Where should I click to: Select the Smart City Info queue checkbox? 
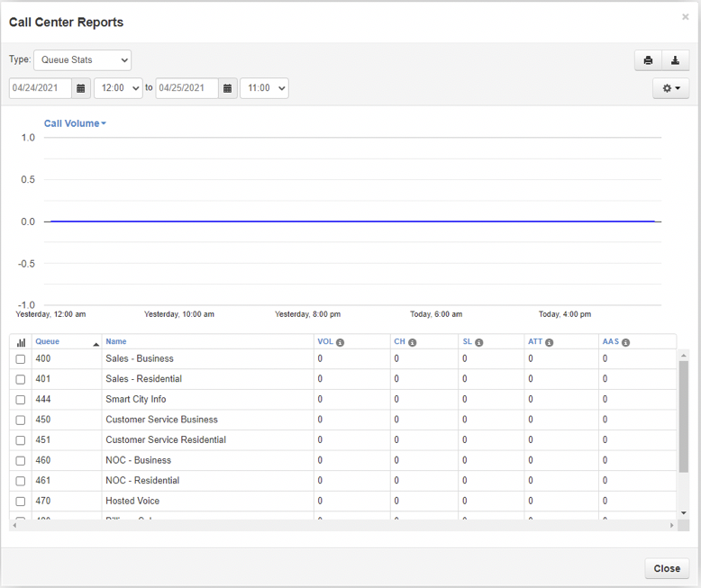coord(21,400)
